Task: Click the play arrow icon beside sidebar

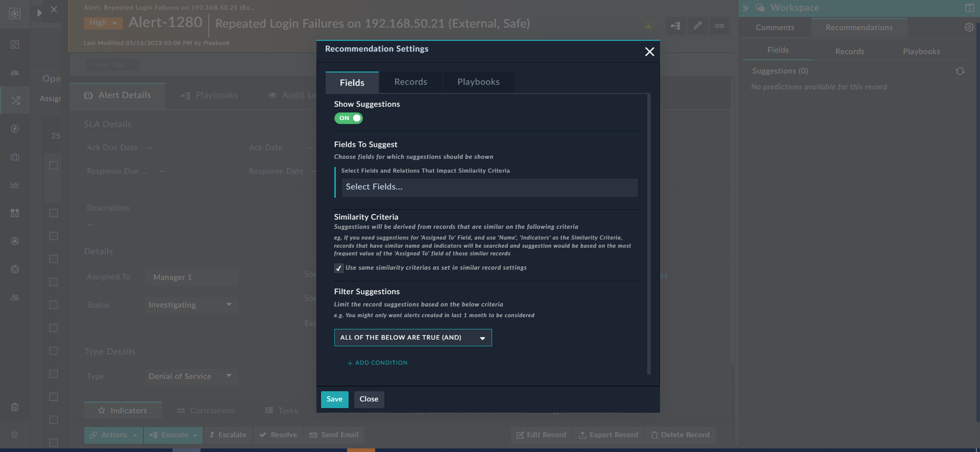Action: tap(39, 13)
